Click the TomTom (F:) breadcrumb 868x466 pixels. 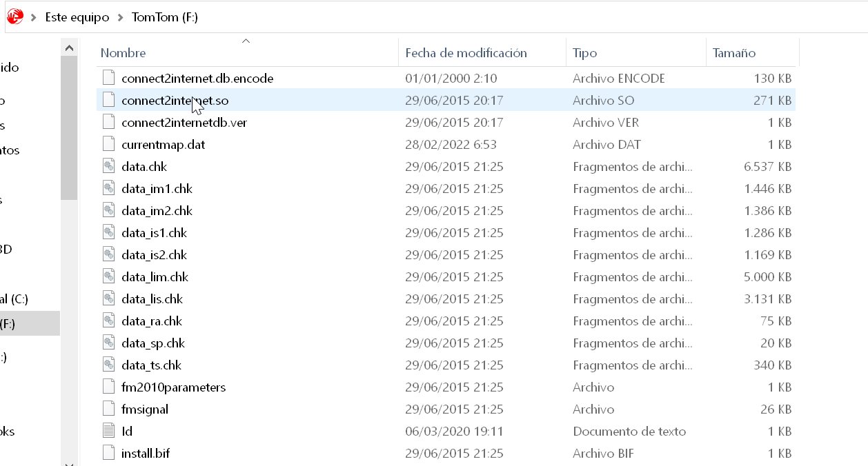(x=165, y=17)
